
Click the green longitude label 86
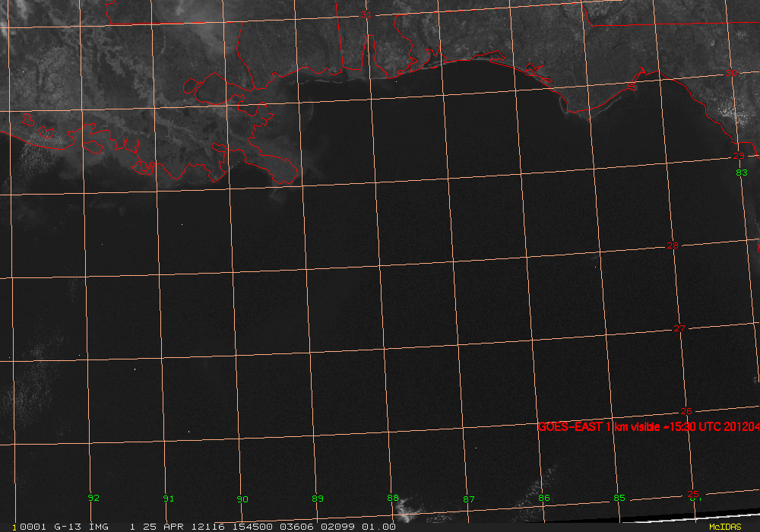[x=544, y=498]
